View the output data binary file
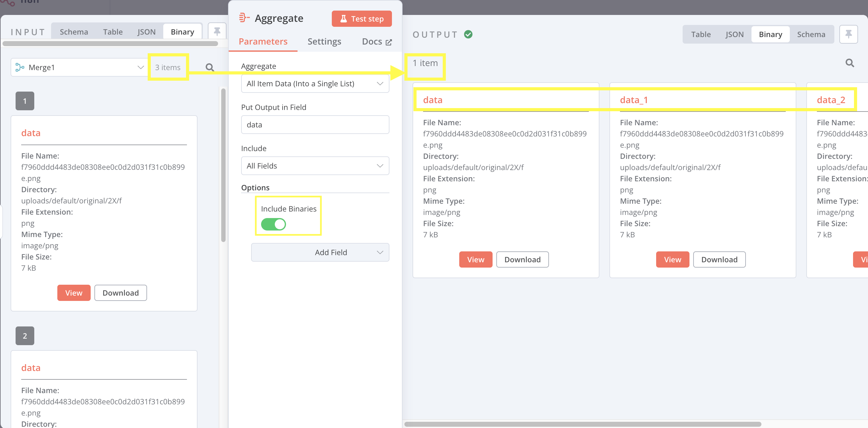Screen dimensions: 868x428 [x=475, y=259]
